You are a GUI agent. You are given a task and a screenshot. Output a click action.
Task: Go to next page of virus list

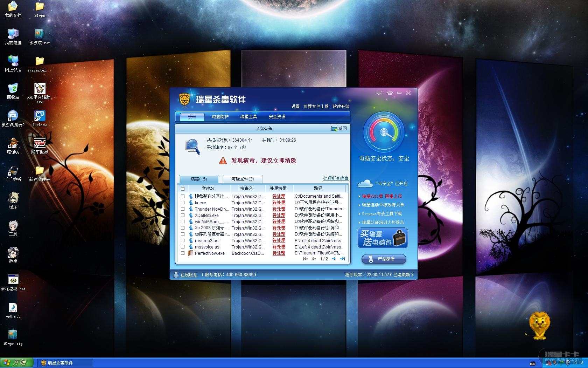coord(334,259)
